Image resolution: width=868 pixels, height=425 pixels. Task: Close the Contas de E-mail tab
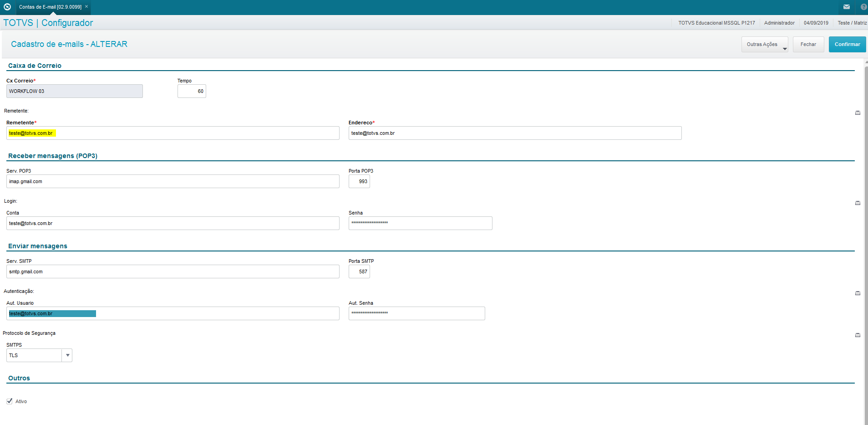click(x=86, y=6)
